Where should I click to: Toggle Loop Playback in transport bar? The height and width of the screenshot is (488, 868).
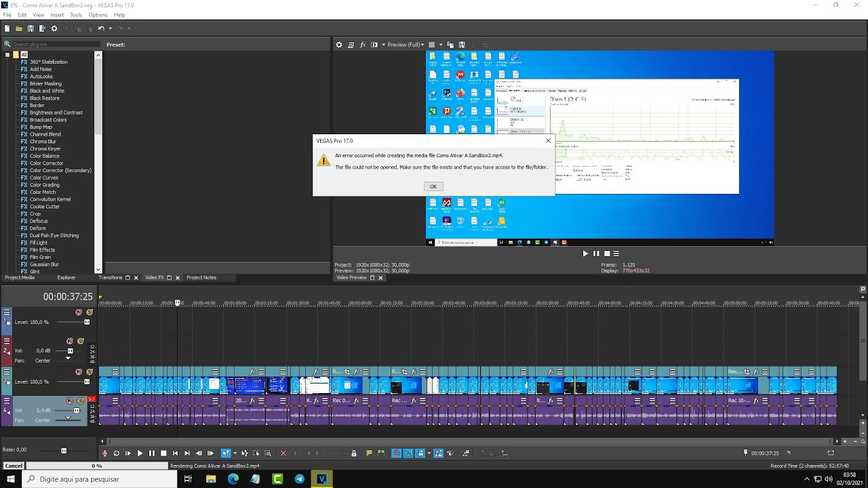pyautogui.click(x=116, y=453)
